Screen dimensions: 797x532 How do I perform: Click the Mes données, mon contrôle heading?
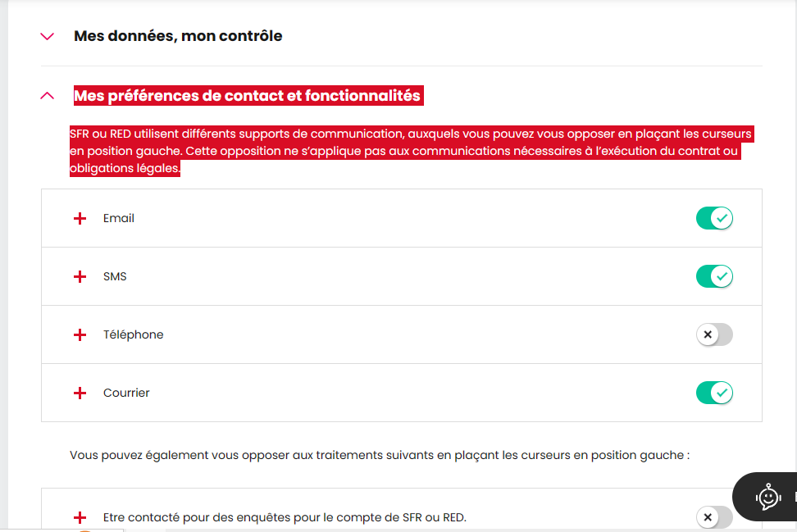point(178,36)
